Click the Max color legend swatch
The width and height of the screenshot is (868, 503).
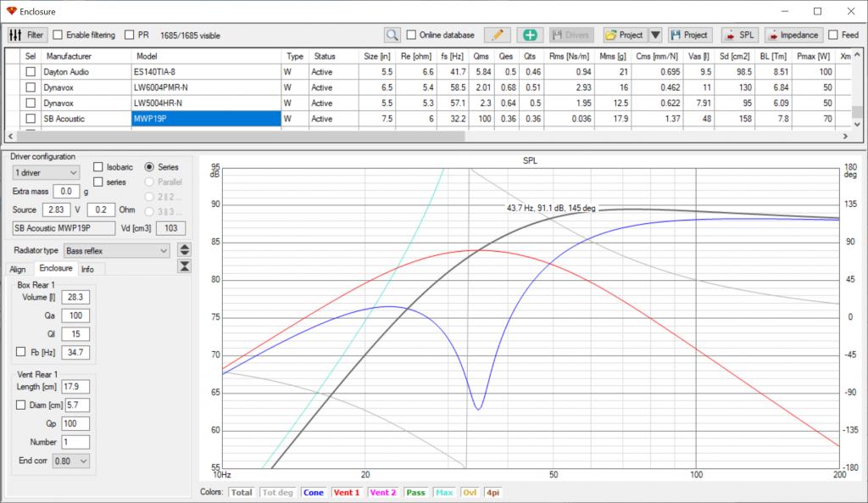click(x=444, y=493)
